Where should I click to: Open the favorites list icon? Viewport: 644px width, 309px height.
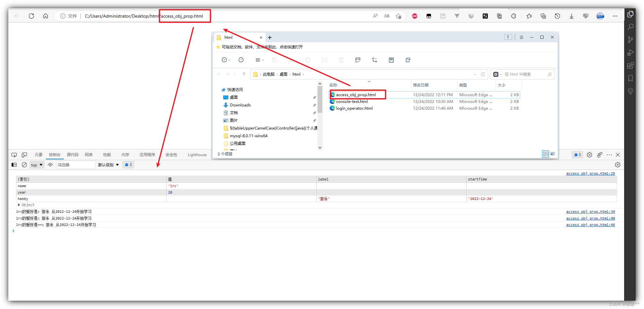(x=529, y=16)
